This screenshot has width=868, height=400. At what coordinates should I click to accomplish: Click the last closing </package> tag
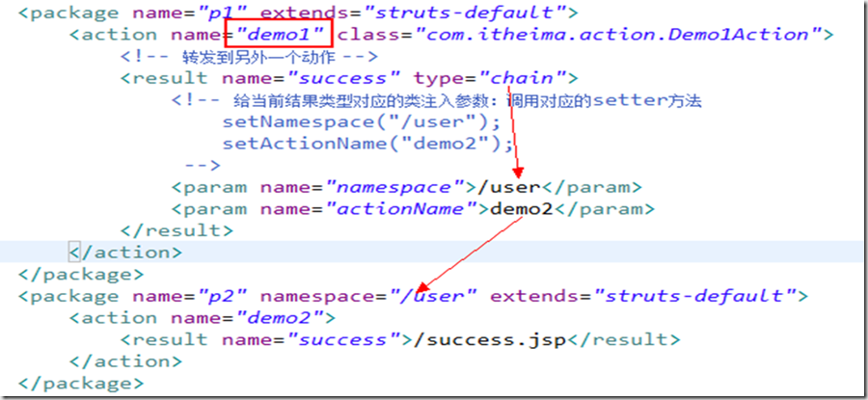(x=81, y=383)
